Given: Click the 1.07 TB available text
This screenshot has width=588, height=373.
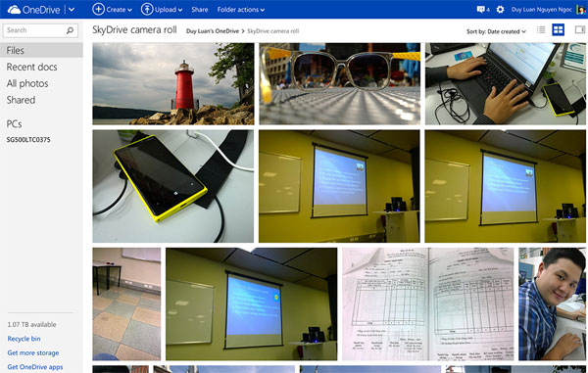Looking at the screenshot, I should pyautogui.click(x=32, y=324).
